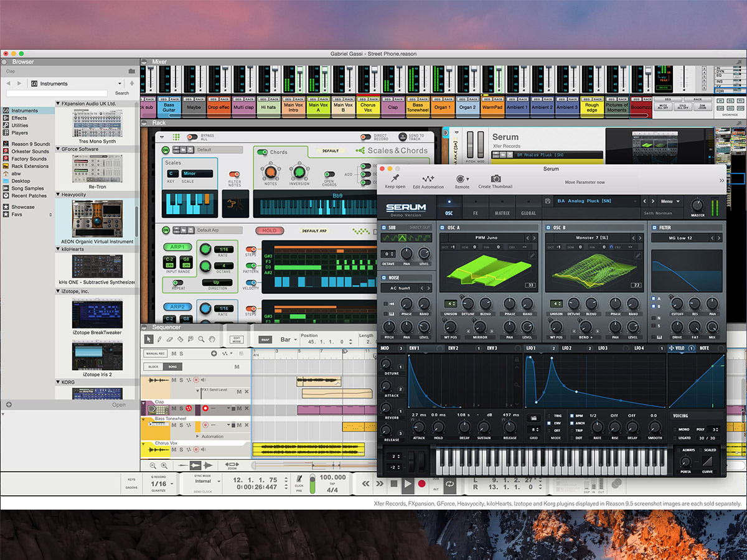Toggle the LFO BPM checkbox
This screenshot has height=560, width=747.
pyautogui.click(x=571, y=415)
